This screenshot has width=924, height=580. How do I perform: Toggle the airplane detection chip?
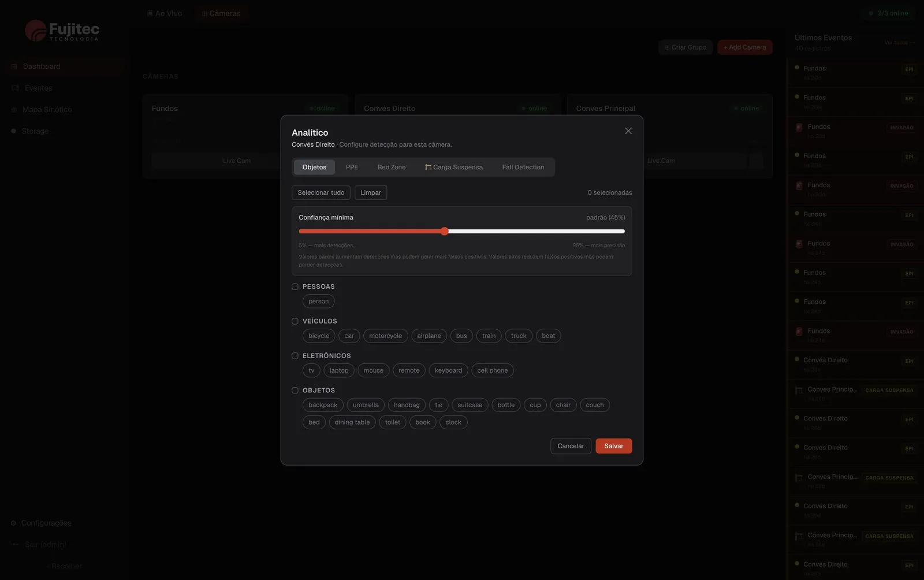point(429,336)
